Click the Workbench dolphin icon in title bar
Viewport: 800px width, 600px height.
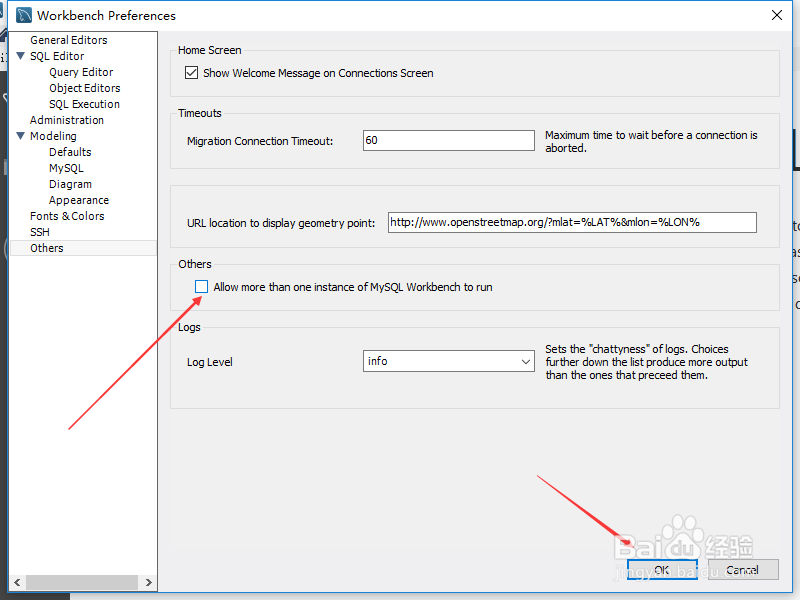[23, 15]
